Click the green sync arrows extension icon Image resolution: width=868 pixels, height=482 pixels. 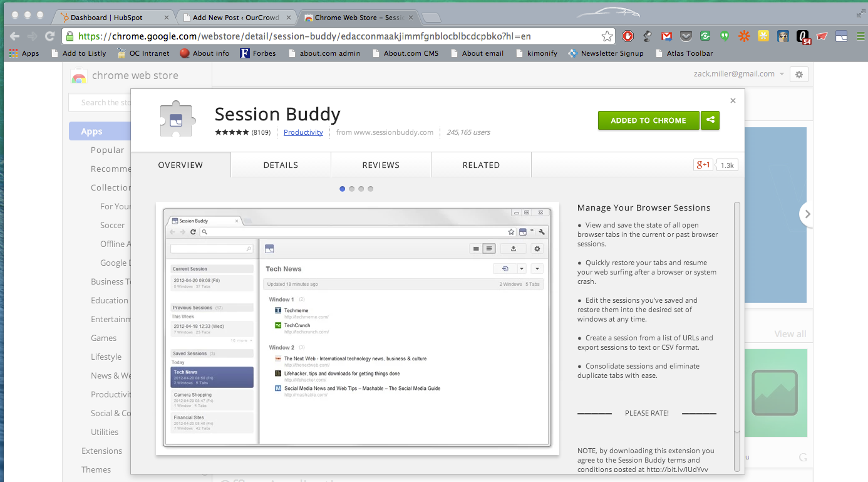pyautogui.click(x=705, y=36)
